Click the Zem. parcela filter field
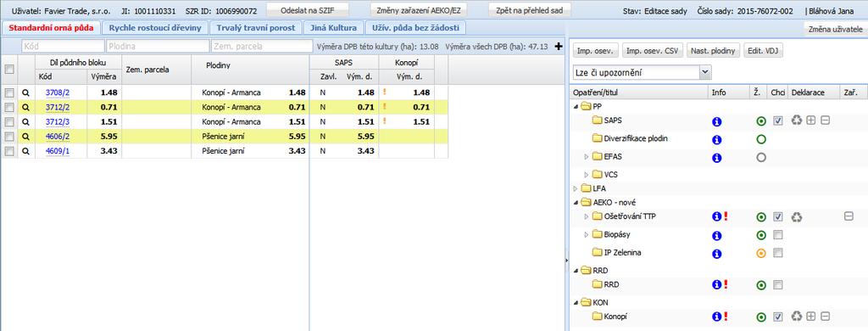Viewport: 868px width, 331px height. pyautogui.click(x=262, y=47)
